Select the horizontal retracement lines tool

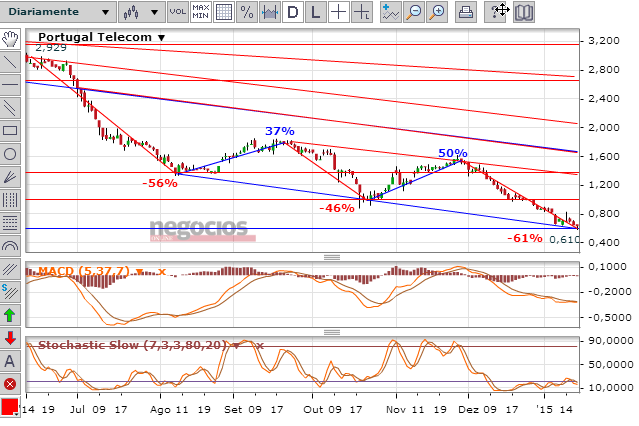coord(10,223)
